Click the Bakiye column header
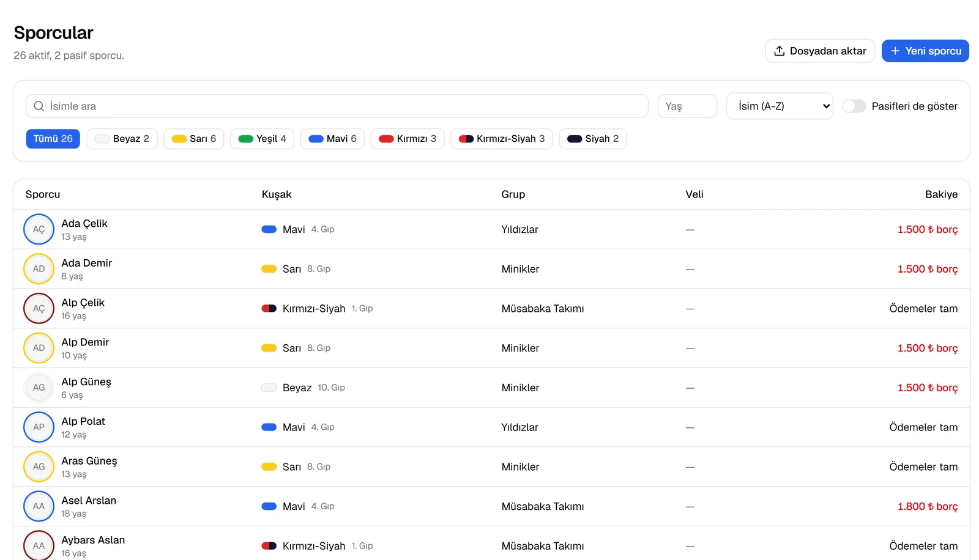The height and width of the screenshot is (560, 979). (941, 194)
